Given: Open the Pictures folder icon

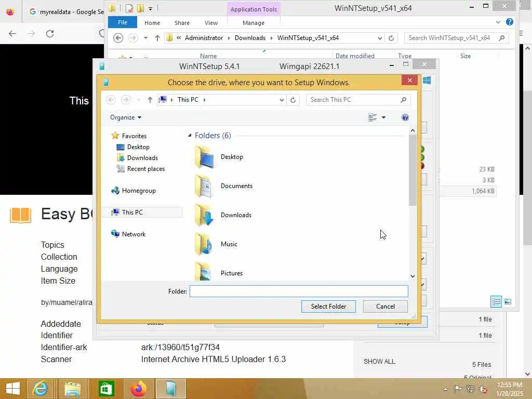Looking at the screenshot, I should pyautogui.click(x=204, y=271).
